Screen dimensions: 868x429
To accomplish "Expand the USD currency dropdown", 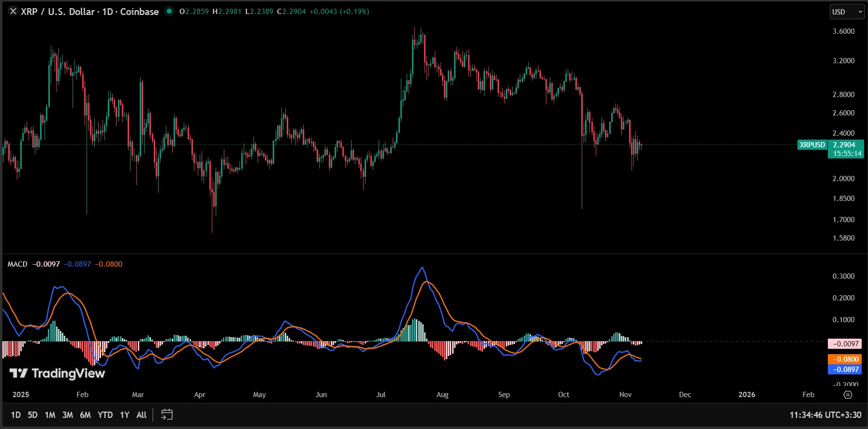I will (847, 12).
